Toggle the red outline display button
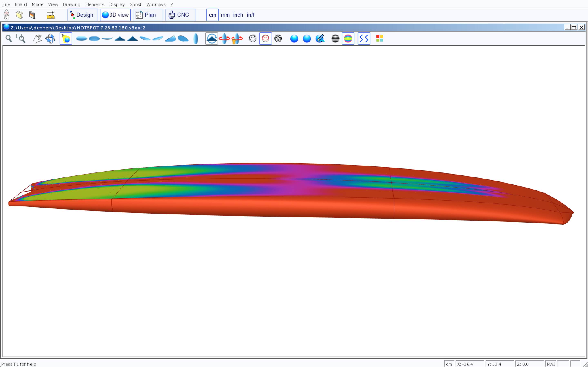The width and height of the screenshot is (588, 367). 265,38
